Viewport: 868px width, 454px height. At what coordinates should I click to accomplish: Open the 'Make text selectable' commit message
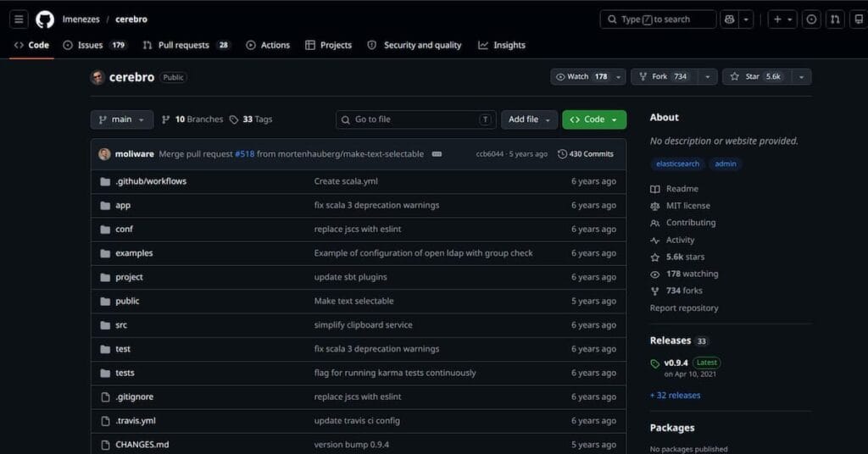(x=353, y=301)
